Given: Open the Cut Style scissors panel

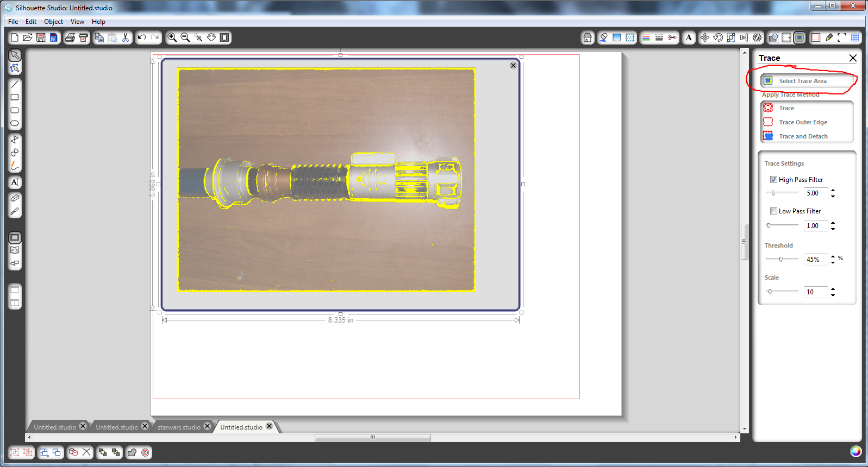Looking at the screenshot, I should click(x=672, y=37).
